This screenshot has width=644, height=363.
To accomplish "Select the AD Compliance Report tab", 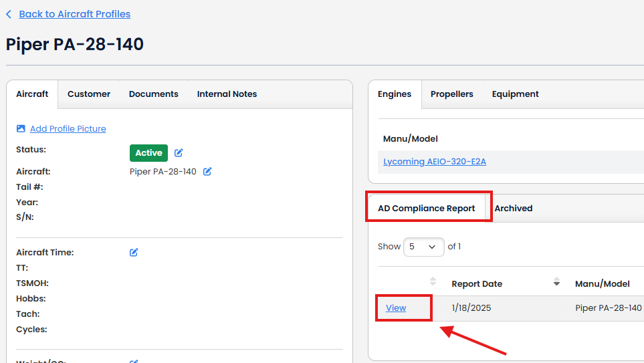I will pos(426,208).
